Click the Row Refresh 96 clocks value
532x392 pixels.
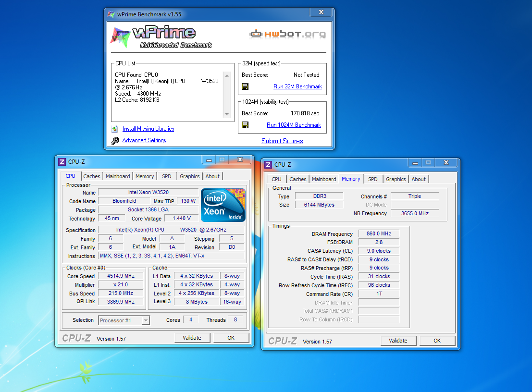point(379,285)
